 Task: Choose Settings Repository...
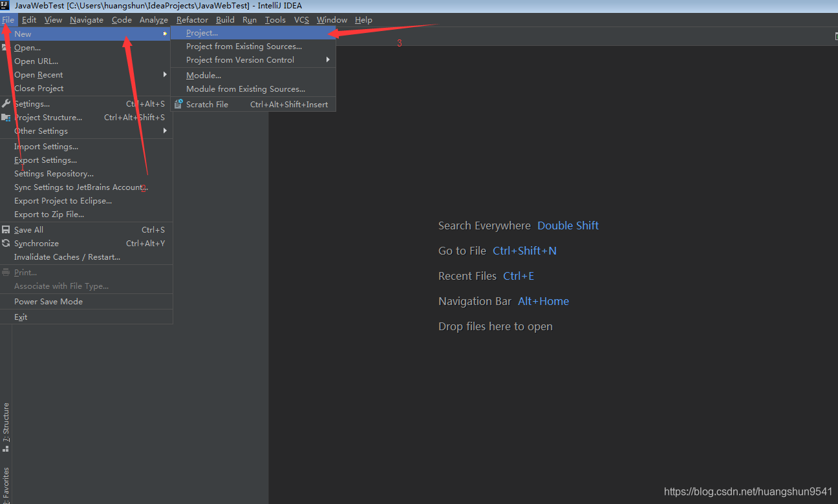pyautogui.click(x=87, y=173)
